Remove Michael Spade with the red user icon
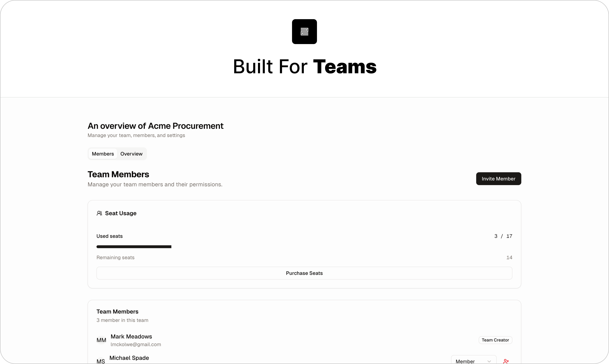This screenshot has height=364, width=609. click(506, 361)
